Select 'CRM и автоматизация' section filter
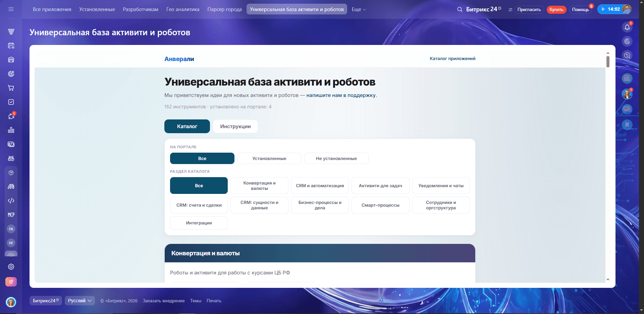 click(x=320, y=186)
